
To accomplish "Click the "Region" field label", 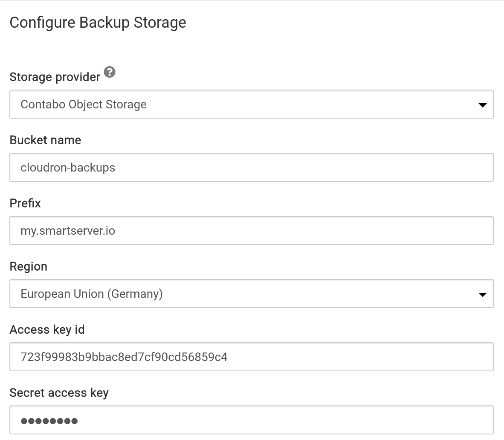I will point(28,266).
